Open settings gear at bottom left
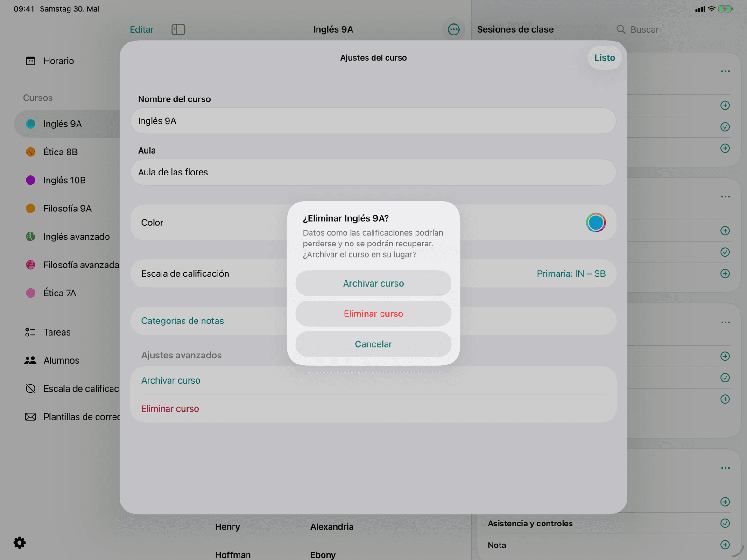This screenshot has height=560, width=747. pyautogui.click(x=20, y=543)
